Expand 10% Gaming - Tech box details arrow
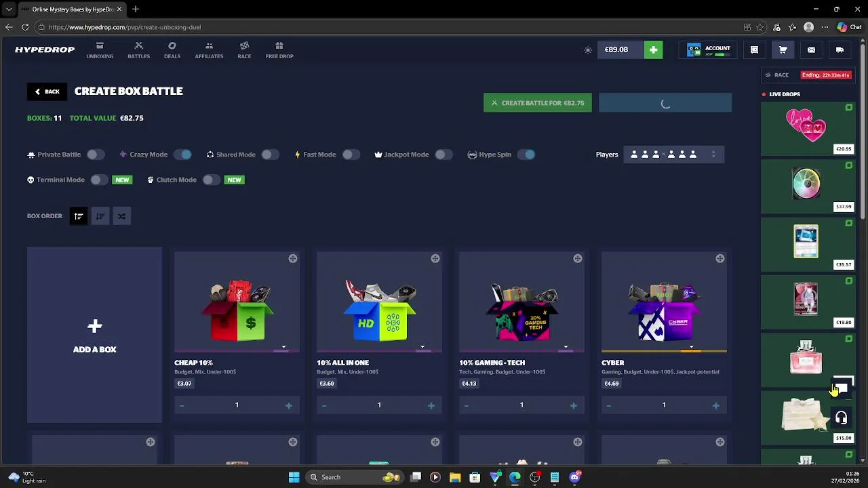The height and width of the screenshot is (488, 868). coord(566,347)
